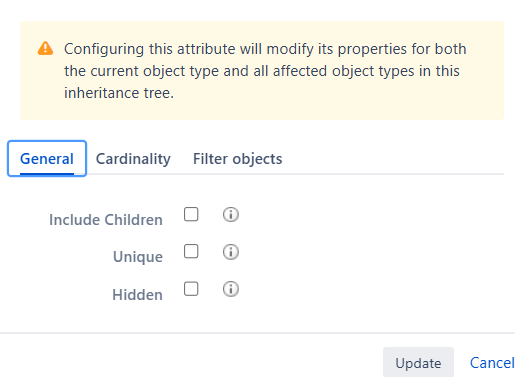Click the blue underline of the General tab

click(47, 174)
